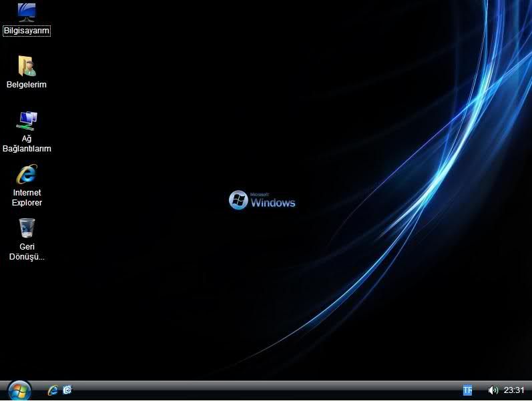Click the Windows logo orb on the wallpaper
The width and height of the screenshot is (532, 401).
[x=238, y=200]
